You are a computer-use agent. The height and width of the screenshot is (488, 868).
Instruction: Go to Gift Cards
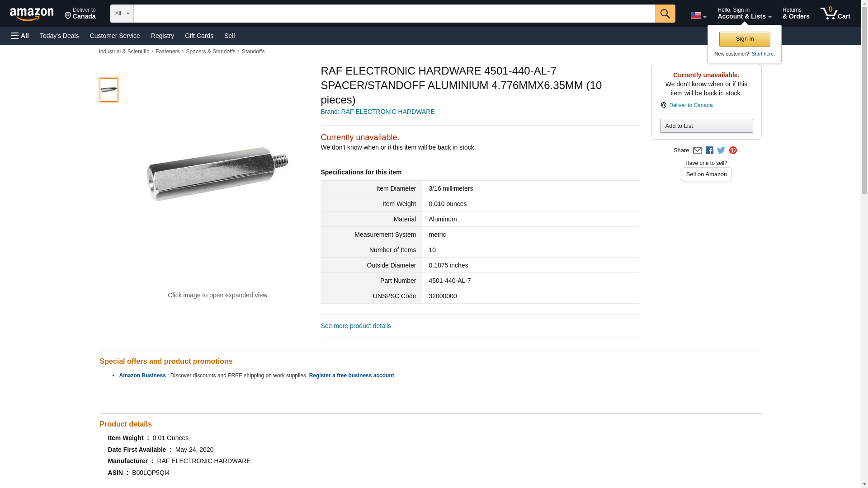point(199,36)
